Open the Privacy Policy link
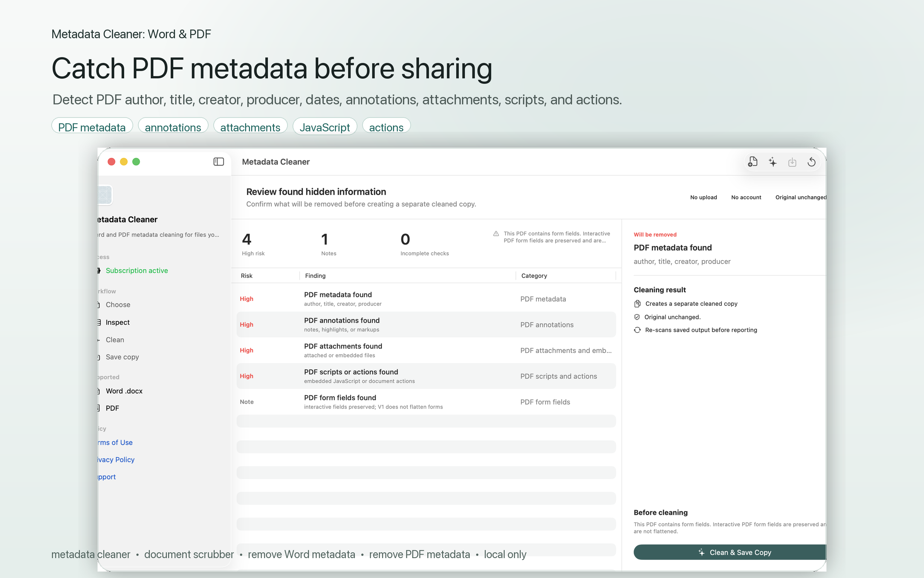This screenshot has height=578, width=924. point(116,460)
